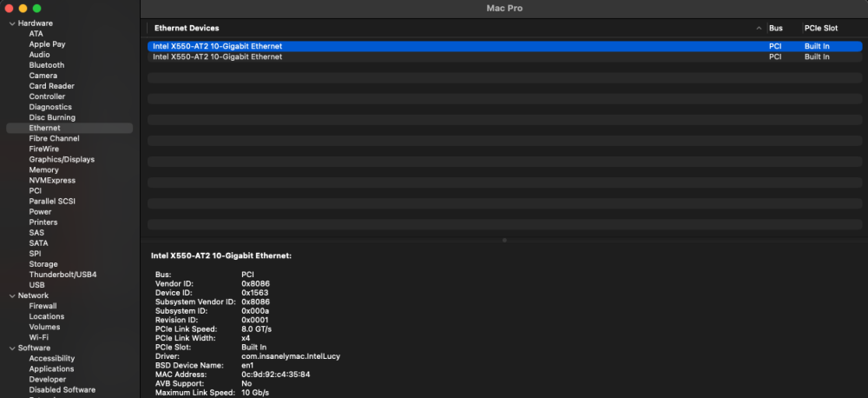The width and height of the screenshot is (868, 398).
Task: Open Accessibility under Software
Action: pos(52,359)
